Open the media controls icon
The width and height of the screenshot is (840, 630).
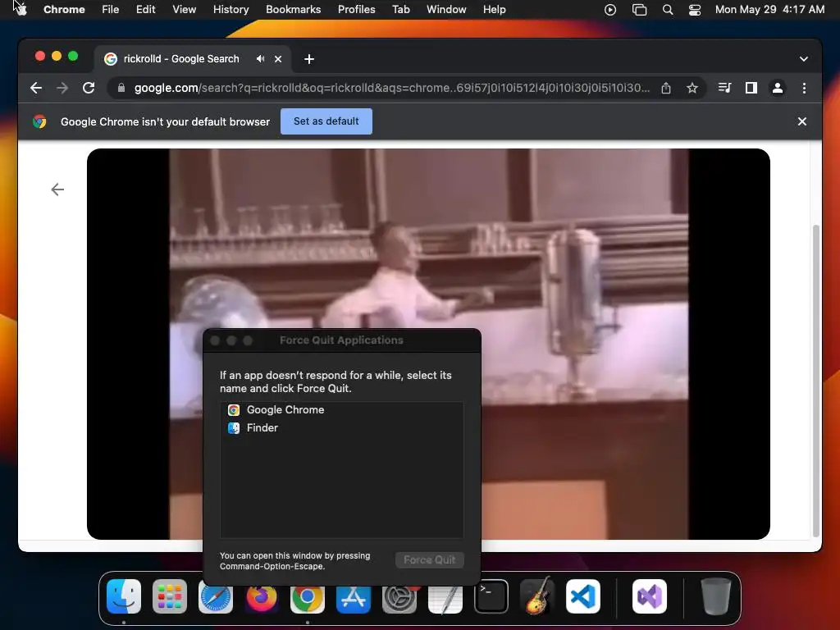click(724, 88)
